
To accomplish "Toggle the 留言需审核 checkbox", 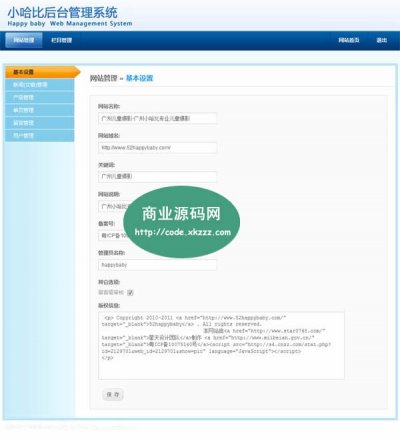I will [x=130, y=293].
